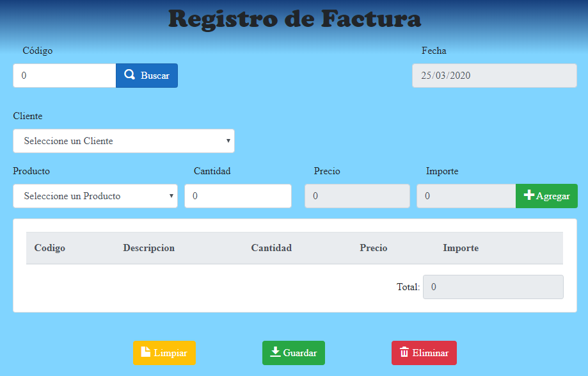Open the Seleccione un Producto dropdown
The image size is (588, 376).
click(95, 196)
